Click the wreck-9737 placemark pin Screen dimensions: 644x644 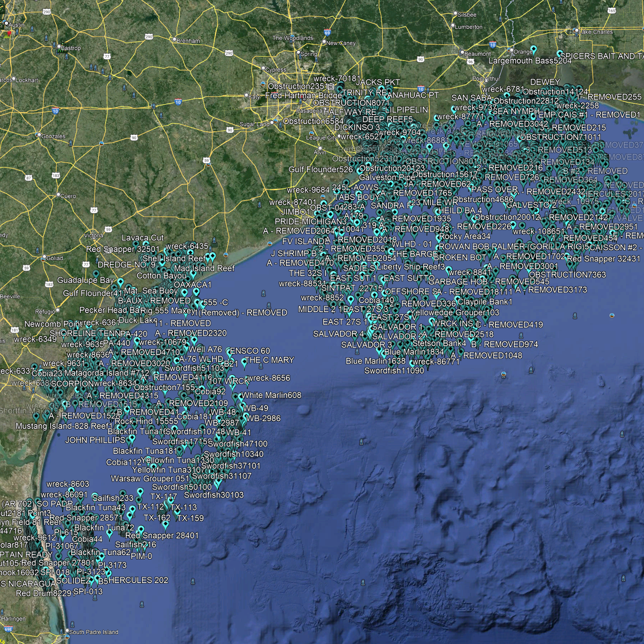pos(453,110)
